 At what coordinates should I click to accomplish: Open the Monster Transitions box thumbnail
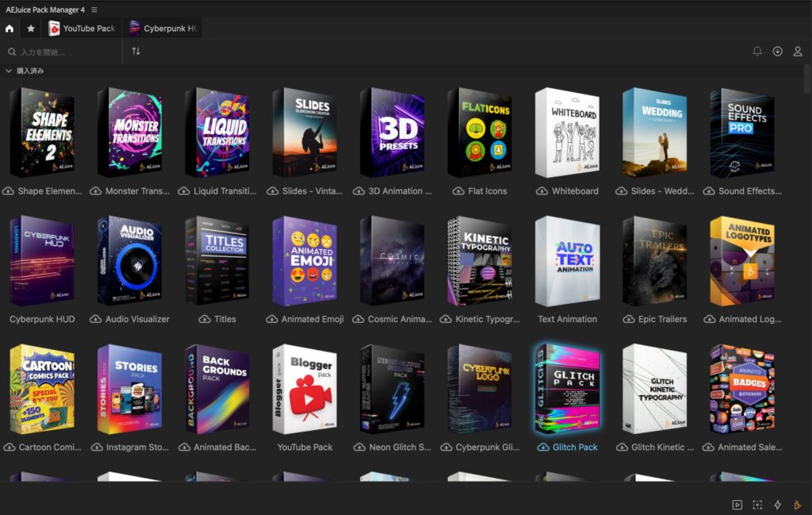click(x=129, y=133)
